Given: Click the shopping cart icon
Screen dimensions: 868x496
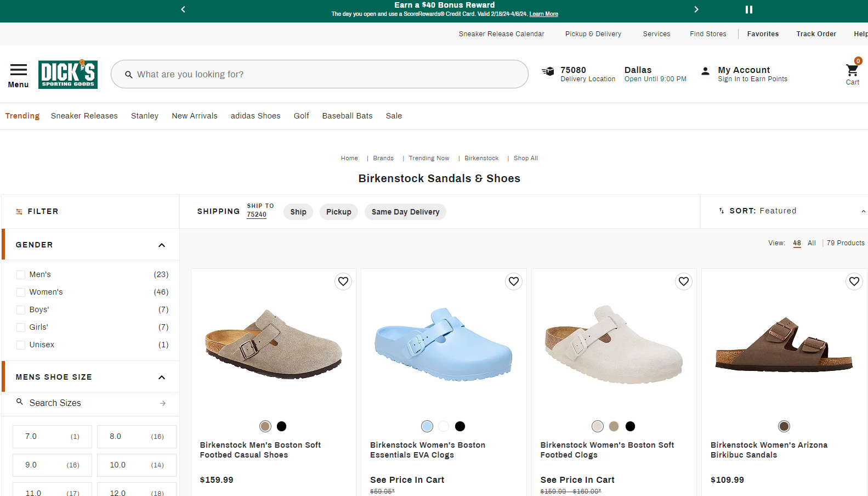Looking at the screenshot, I should coord(852,71).
